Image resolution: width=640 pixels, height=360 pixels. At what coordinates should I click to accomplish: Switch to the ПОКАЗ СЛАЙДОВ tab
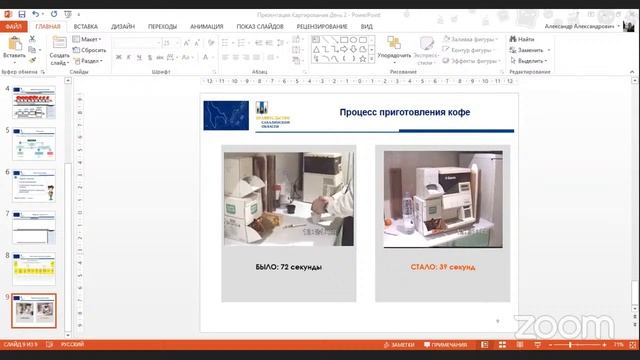(x=260, y=27)
